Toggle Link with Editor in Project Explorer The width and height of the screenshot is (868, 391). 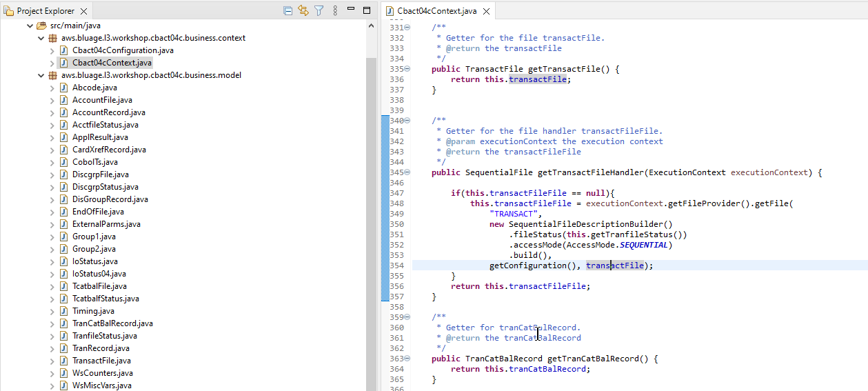click(x=303, y=10)
